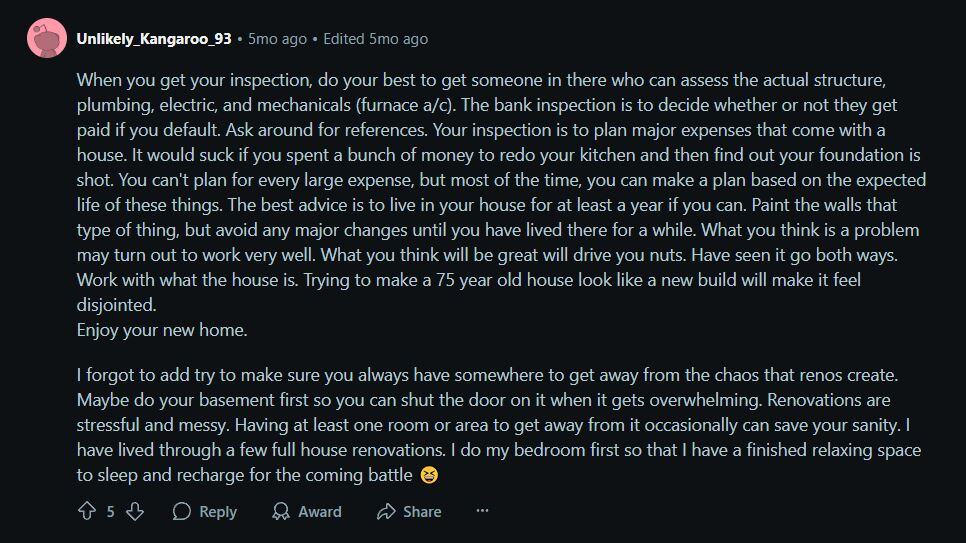Open the three-dot more options menu

(482, 510)
